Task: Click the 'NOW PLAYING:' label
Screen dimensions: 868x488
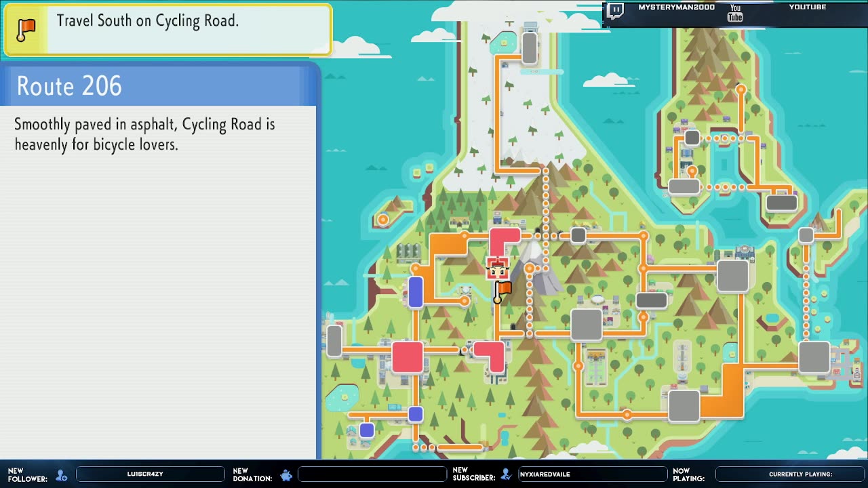Action: pyautogui.click(x=688, y=474)
